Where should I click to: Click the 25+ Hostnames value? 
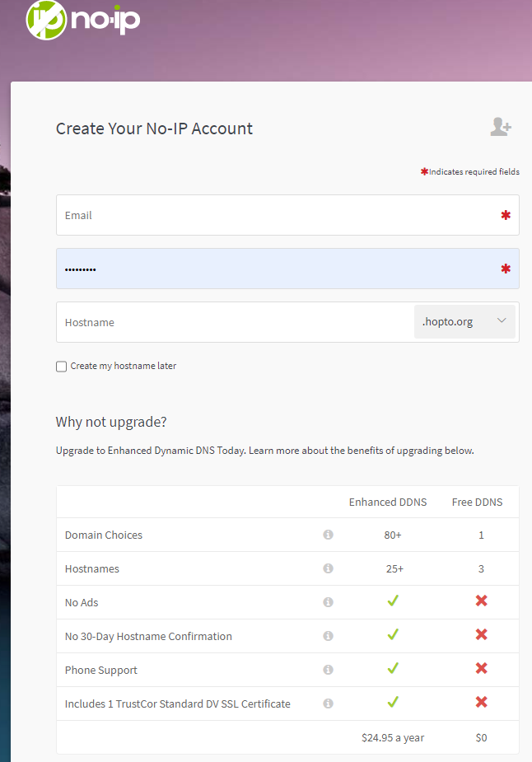(394, 568)
